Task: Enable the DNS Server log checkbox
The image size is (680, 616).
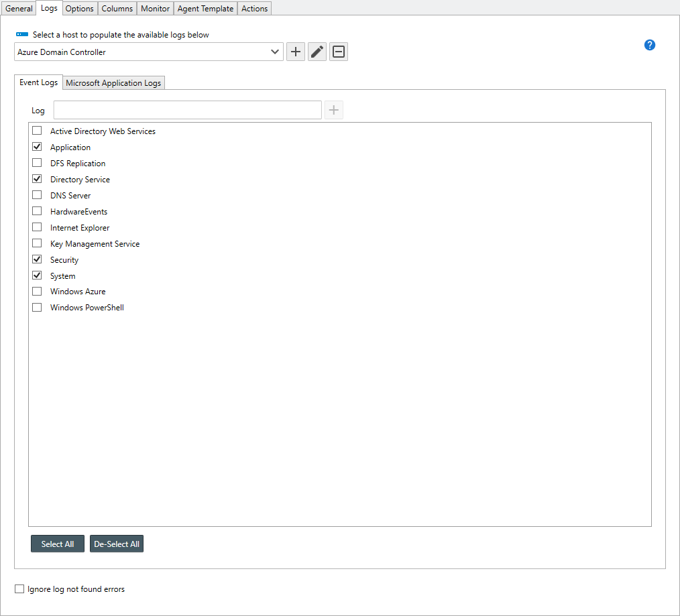Action: coord(37,195)
